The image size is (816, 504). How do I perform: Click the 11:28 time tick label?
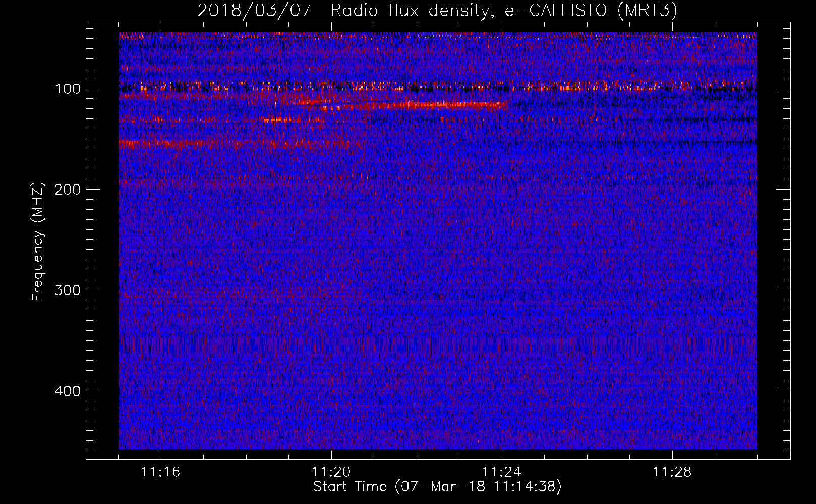coord(672,472)
